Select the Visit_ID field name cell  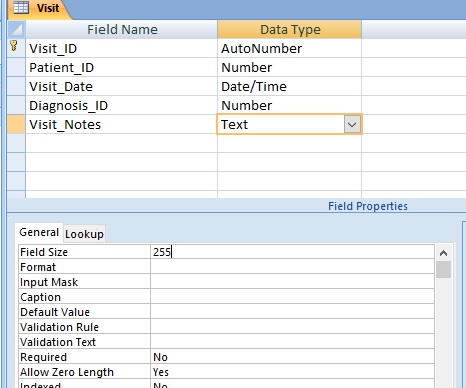(122, 49)
